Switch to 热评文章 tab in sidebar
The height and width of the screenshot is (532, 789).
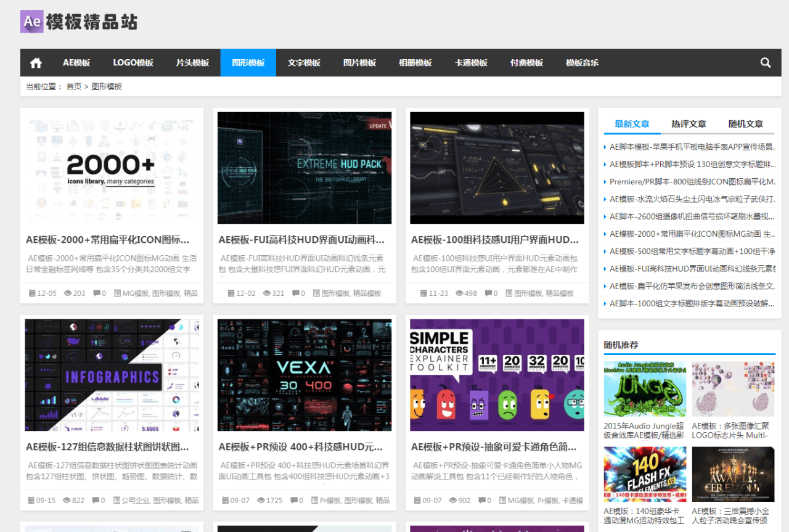click(689, 124)
